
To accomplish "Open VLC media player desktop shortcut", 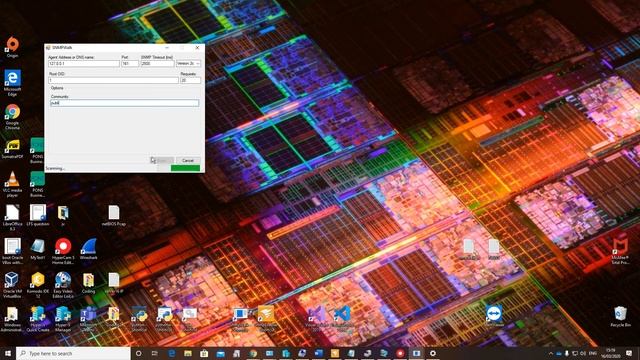I will click(12, 184).
